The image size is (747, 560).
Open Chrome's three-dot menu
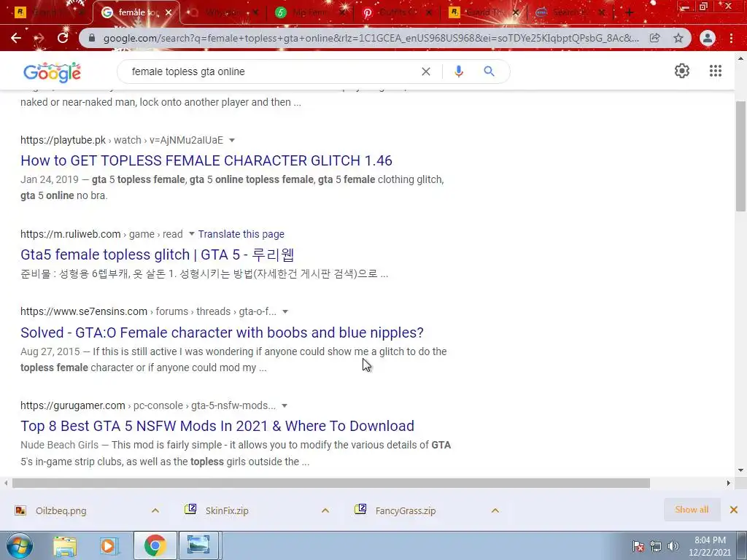pyautogui.click(x=731, y=38)
